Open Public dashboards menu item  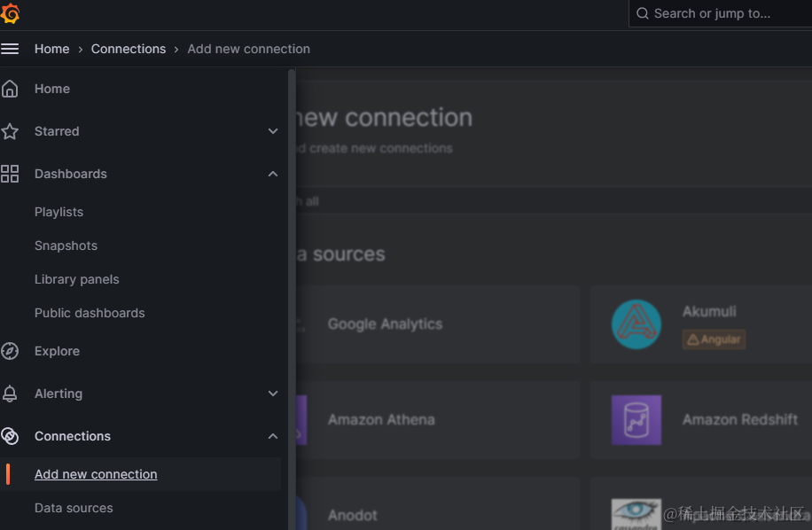tap(90, 313)
